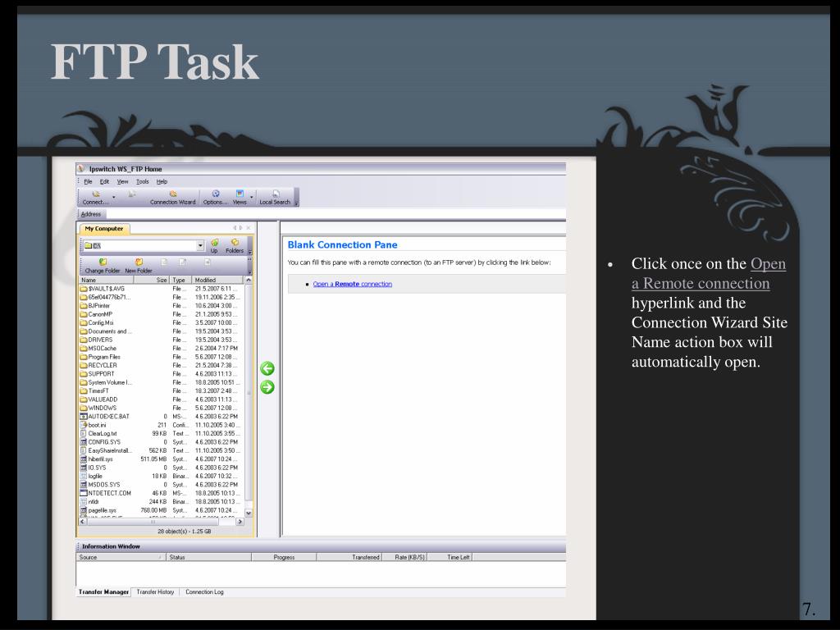
Task: Click the Connect toolbar icon
Action: click(x=96, y=194)
